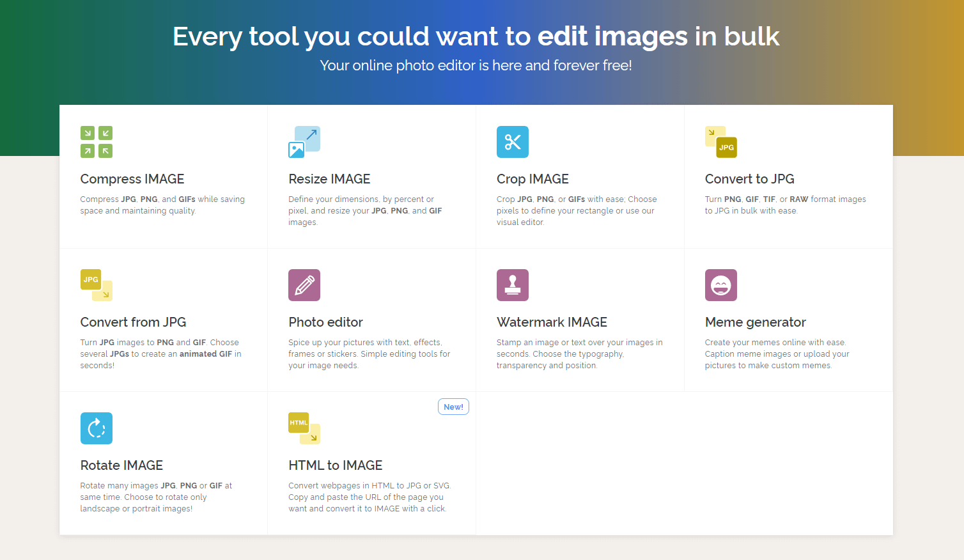Click description 'Rotate many images JPG, PNG or GIF'
Screen dimensions: 964x560
pos(152,486)
